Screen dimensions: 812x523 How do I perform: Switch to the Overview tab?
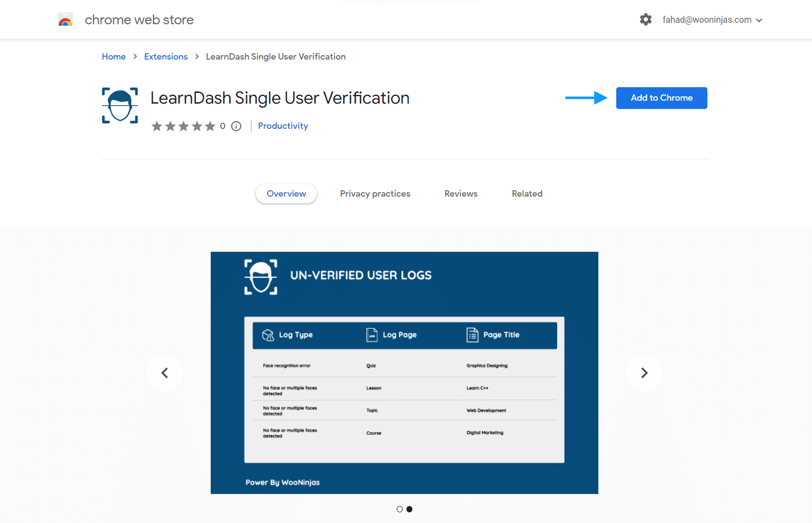pyautogui.click(x=286, y=194)
